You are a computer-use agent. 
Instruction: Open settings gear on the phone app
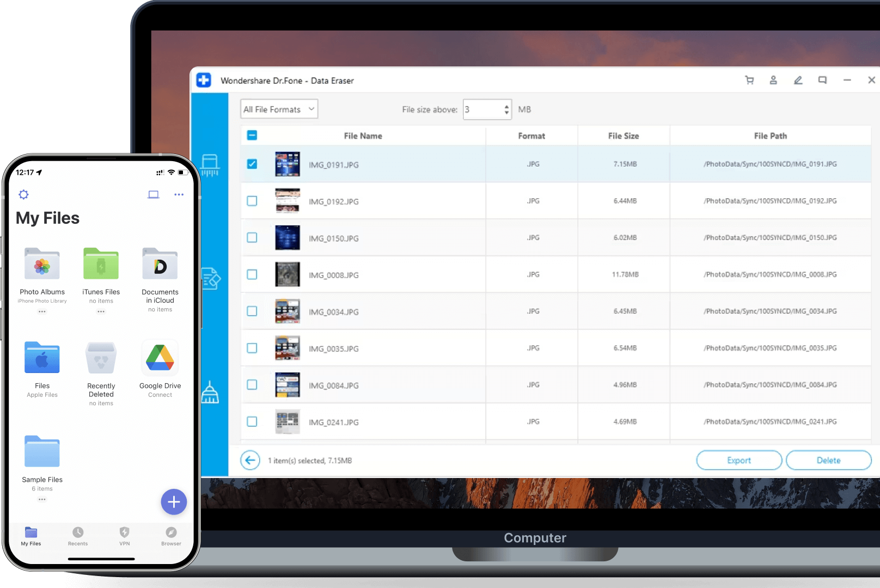[23, 194]
